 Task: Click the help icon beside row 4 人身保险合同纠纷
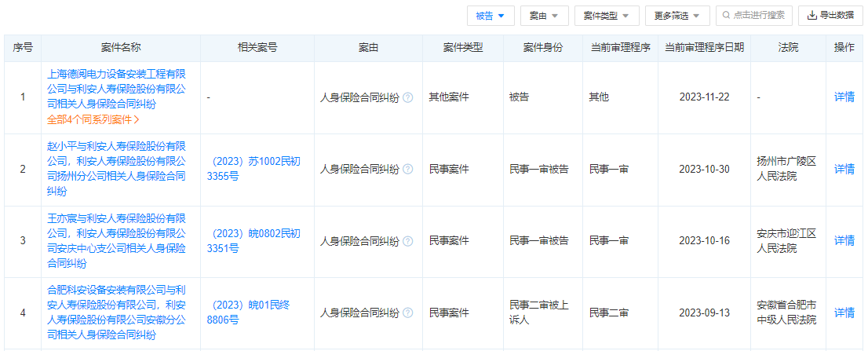[x=407, y=313]
